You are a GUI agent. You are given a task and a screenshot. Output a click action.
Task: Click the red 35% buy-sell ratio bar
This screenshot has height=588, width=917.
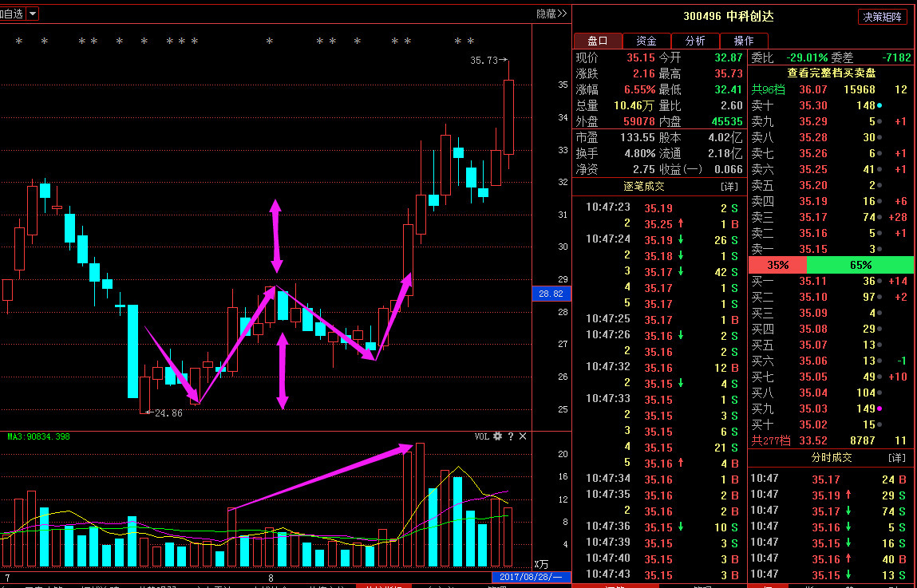(x=777, y=265)
